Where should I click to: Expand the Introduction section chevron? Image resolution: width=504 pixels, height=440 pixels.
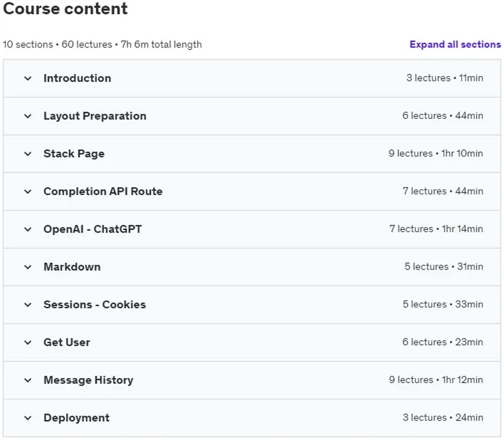click(28, 78)
